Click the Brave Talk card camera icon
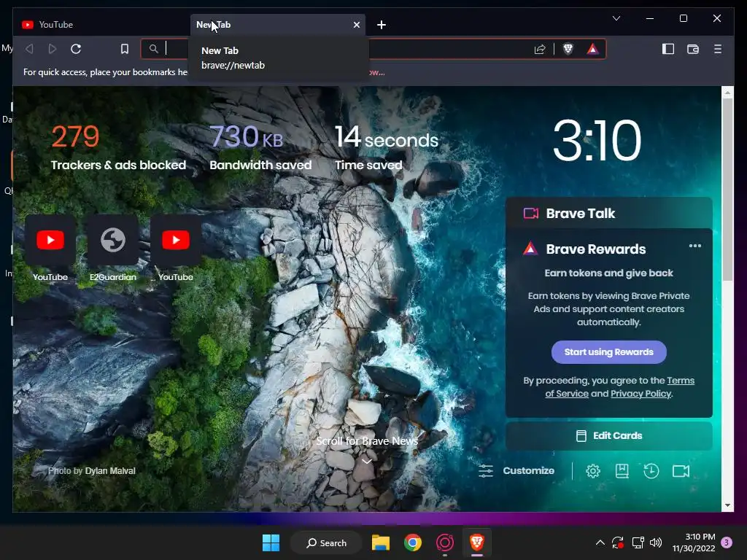The image size is (747, 560). 531,213
